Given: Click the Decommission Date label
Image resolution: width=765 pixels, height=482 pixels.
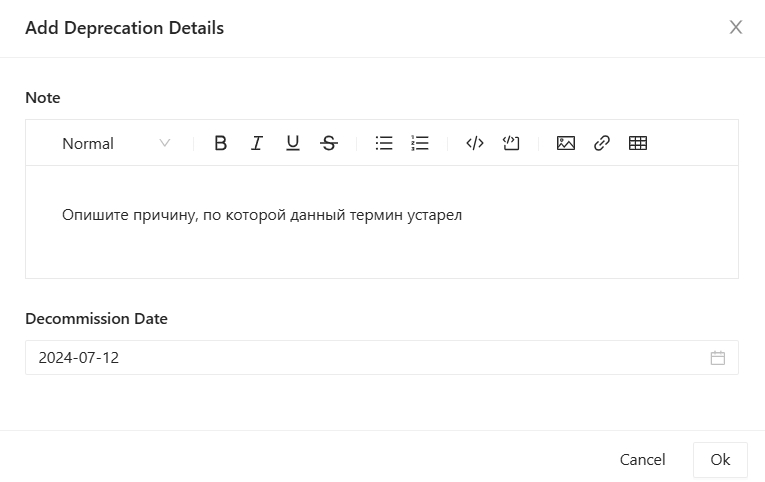Looking at the screenshot, I should [x=96, y=319].
